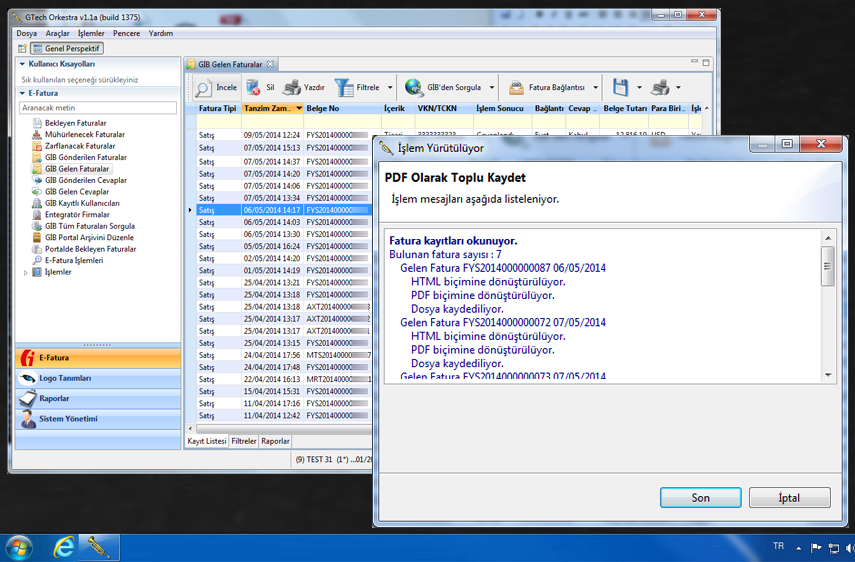Open the save icon dropdown arrow
The image size is (855, 562).
(x=639, y=87)
